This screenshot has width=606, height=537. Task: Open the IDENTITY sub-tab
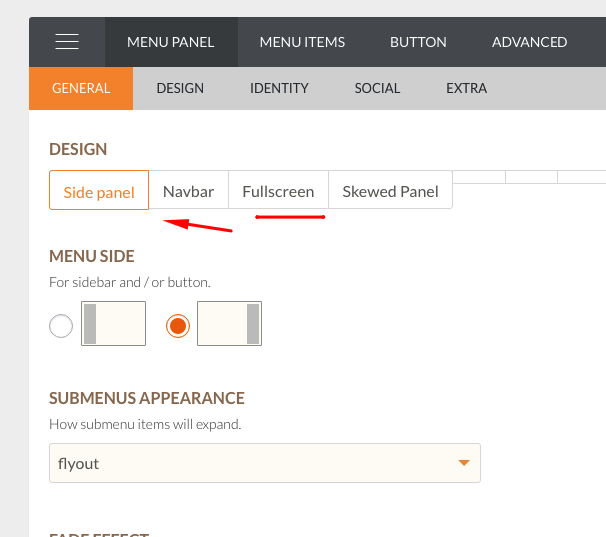pos(279,88)
